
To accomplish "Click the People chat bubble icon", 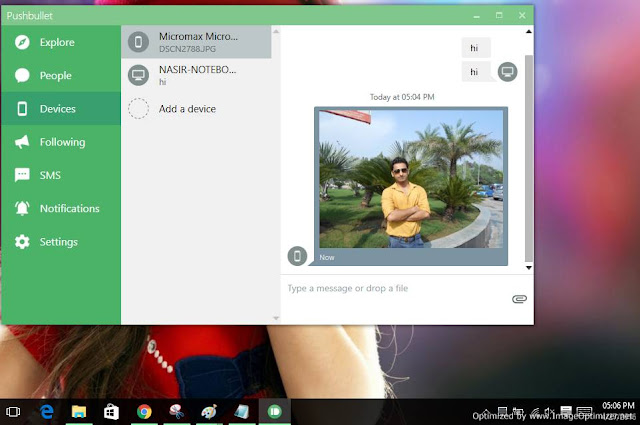I will [x=22, y=76].
